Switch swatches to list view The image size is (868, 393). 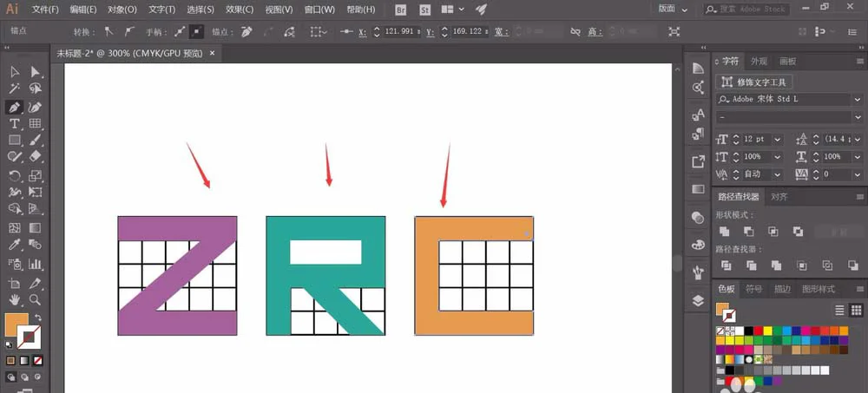(839, 310)
